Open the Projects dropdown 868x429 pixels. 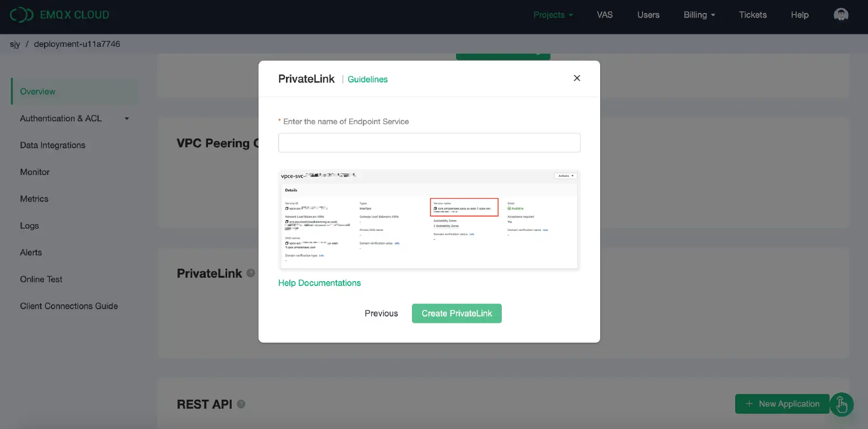[553, 15]
